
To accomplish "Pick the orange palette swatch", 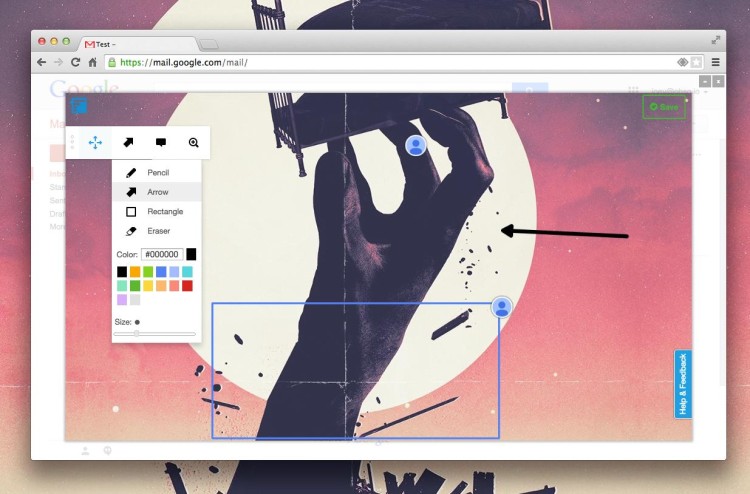I will tap(135, 272).
